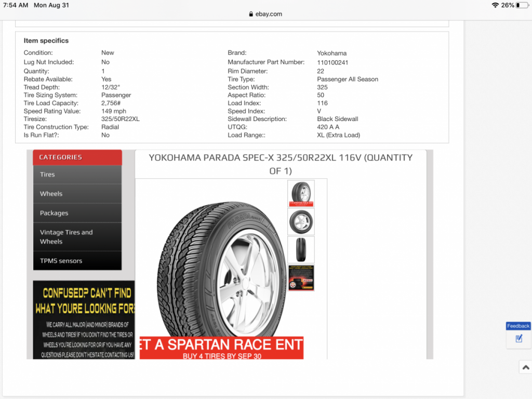This screenshot has height=399, width=532.
Task: Click the red CATEGORIES header
Action: 77,157
